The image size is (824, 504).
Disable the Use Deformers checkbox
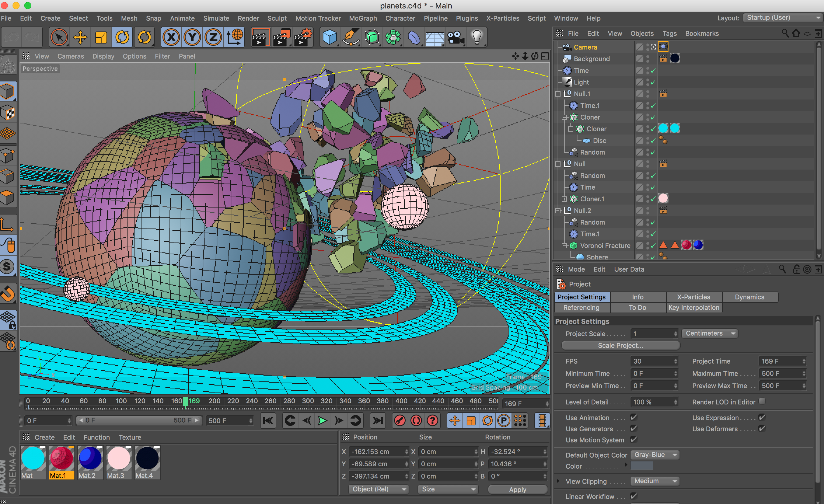762,428
